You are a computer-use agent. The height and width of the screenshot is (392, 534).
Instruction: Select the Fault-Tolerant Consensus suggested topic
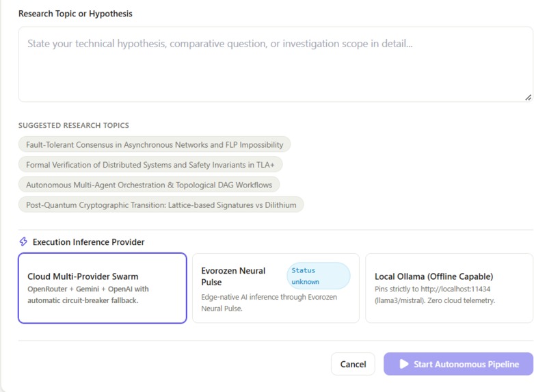tap(155, 144)
